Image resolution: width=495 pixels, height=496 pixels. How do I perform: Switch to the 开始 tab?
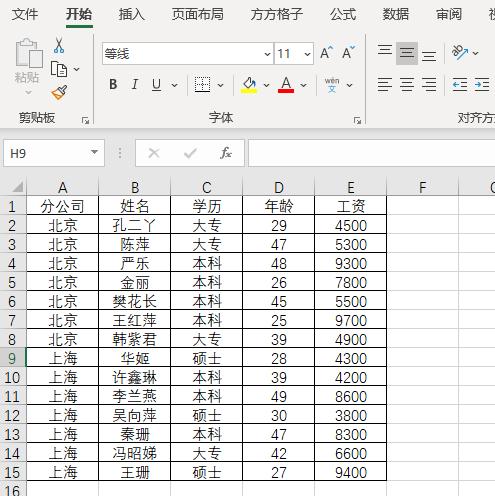79,14
